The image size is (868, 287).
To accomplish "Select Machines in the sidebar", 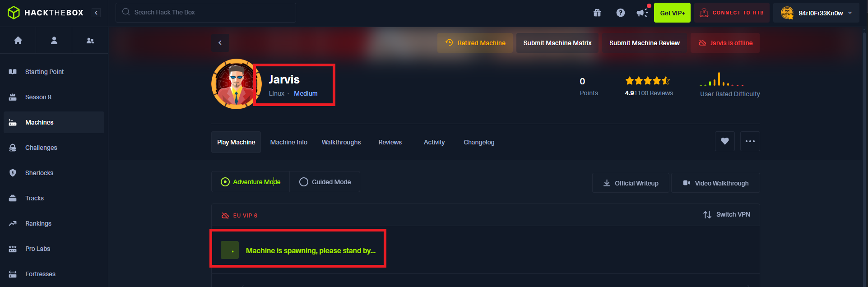I will (54, 122).
